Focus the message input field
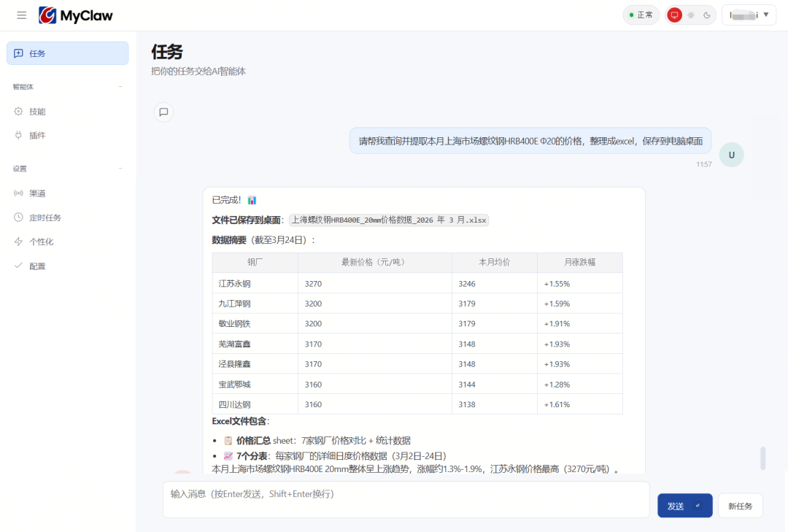Viewport: 788px width, 532px height. 406,500
